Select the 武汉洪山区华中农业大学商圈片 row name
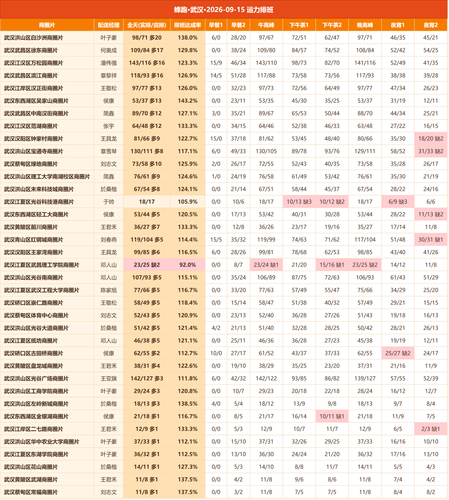This screenshot has height=500, width=449. [41, 442]
